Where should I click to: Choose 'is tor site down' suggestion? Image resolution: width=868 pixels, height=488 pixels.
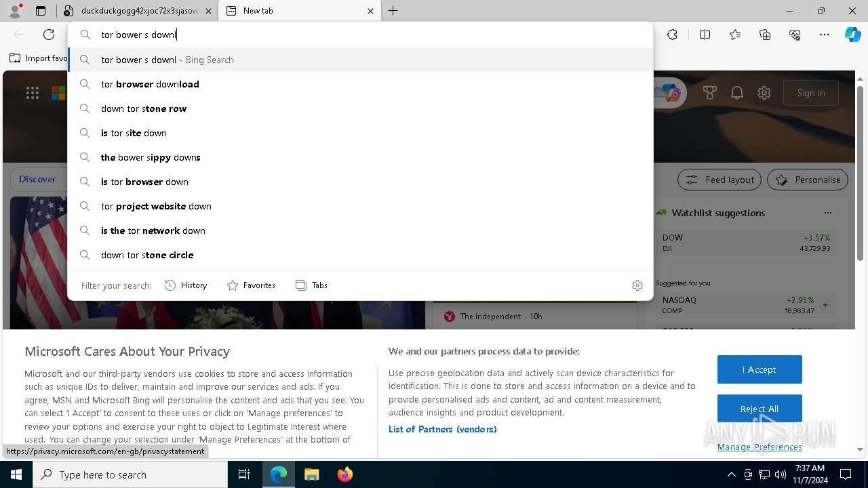(360, 133)
